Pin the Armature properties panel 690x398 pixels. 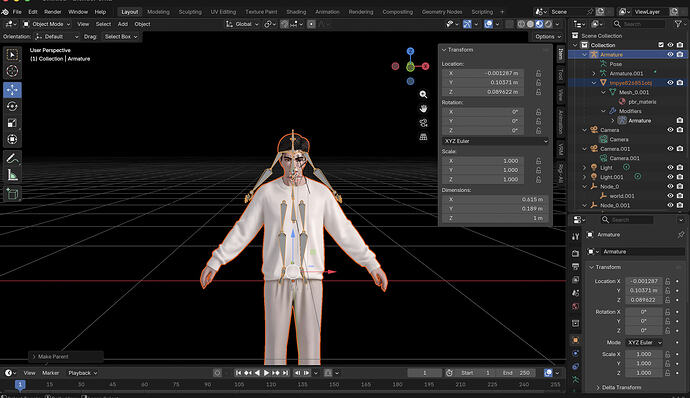(681, 235)
